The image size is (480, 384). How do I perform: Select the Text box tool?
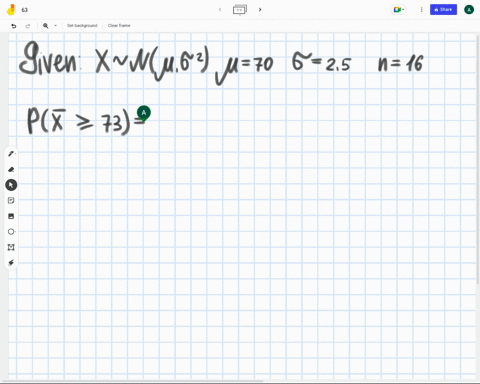click(11, 247)
